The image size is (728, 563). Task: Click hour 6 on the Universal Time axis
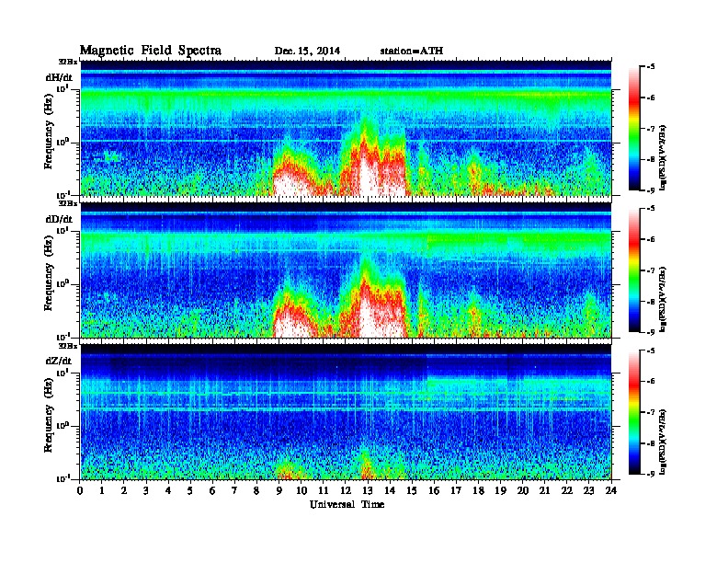[212, 490]
